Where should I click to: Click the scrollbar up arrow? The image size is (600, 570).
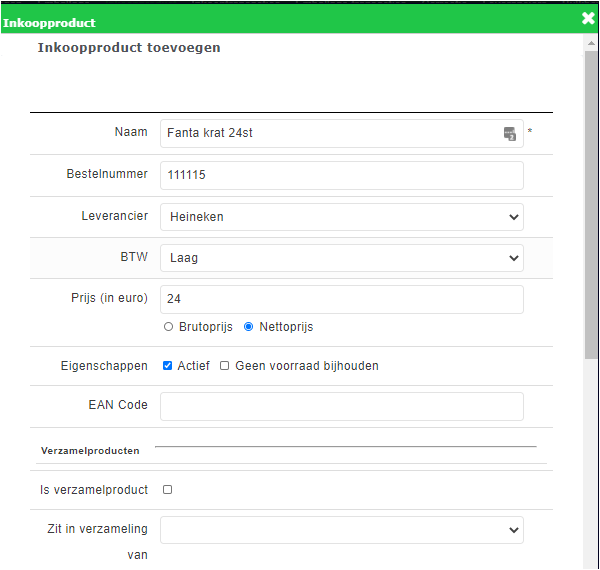pyautogui.click(x=591, y=42)
